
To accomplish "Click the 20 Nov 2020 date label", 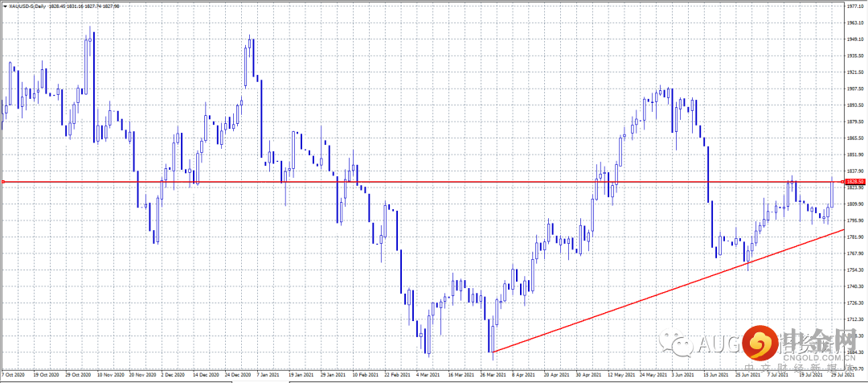I will pos(141,375).
